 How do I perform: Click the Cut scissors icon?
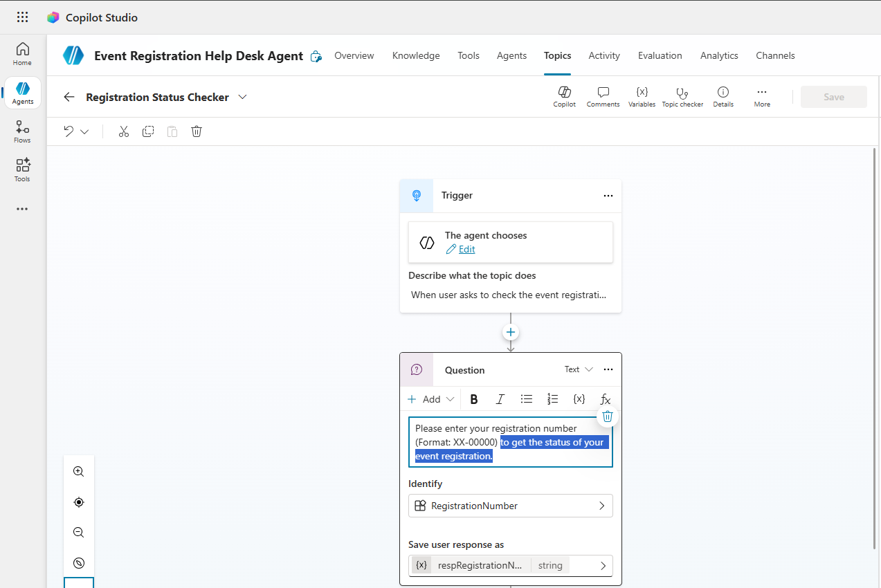click(124, 131)
